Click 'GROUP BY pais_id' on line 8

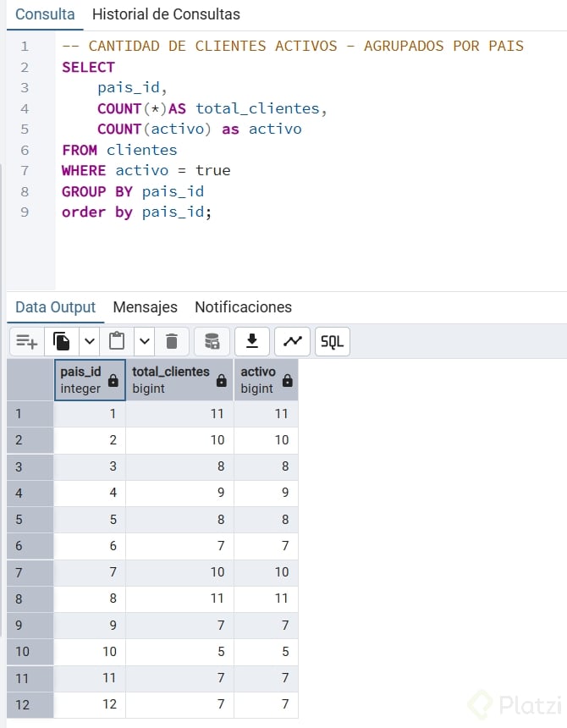(133, 191)
